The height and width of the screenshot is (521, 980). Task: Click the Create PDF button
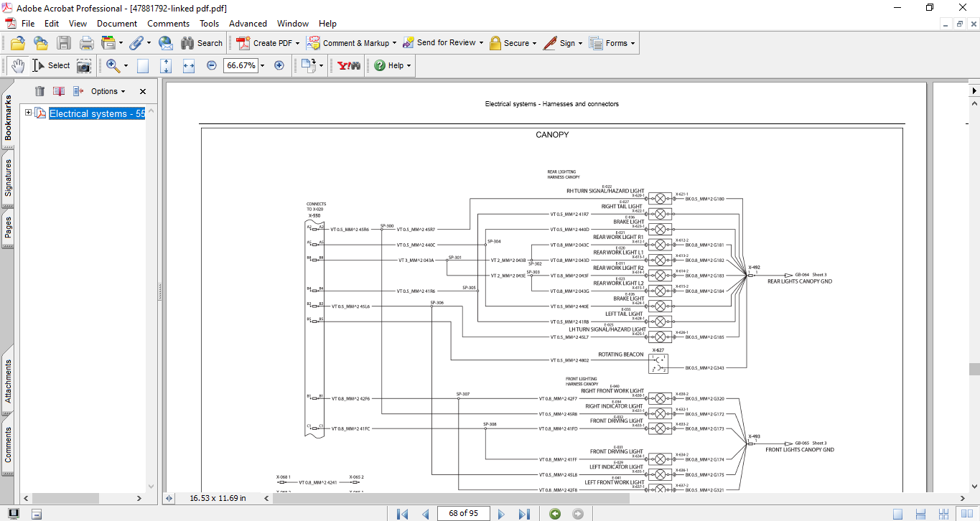pyautogui.click(x=266, y=43)
